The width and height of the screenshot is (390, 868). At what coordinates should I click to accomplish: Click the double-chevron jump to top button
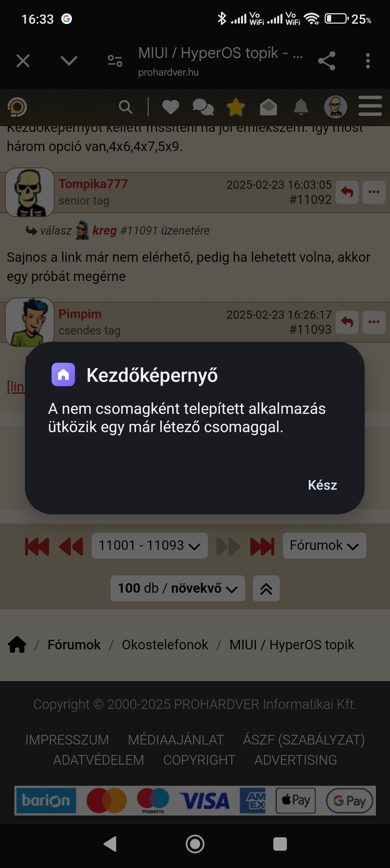coord(266,588)
